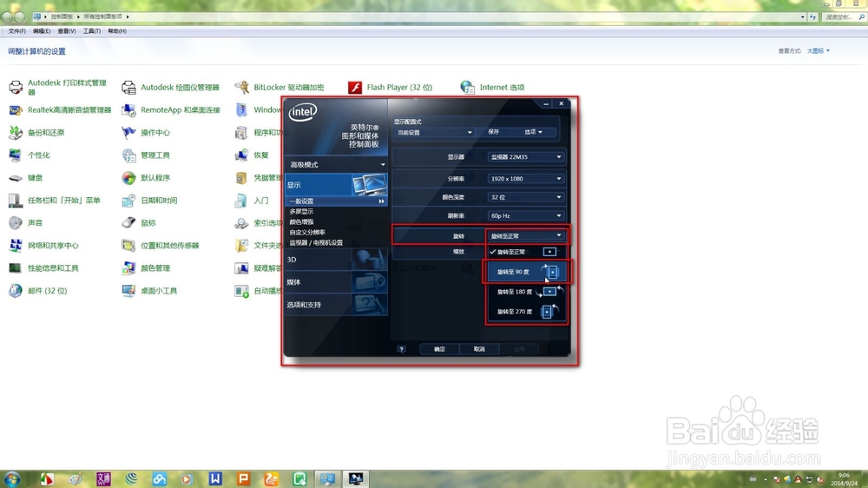868x488 pixels.
Task: Open Autodesk 绘图仪管理器 icon
Action: point(128,87)
